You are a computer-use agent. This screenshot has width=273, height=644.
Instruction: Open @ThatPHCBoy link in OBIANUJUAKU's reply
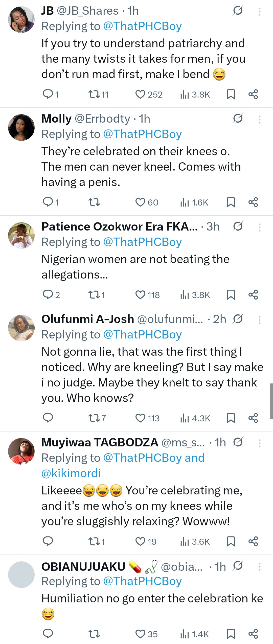click(x=142, y=581)
